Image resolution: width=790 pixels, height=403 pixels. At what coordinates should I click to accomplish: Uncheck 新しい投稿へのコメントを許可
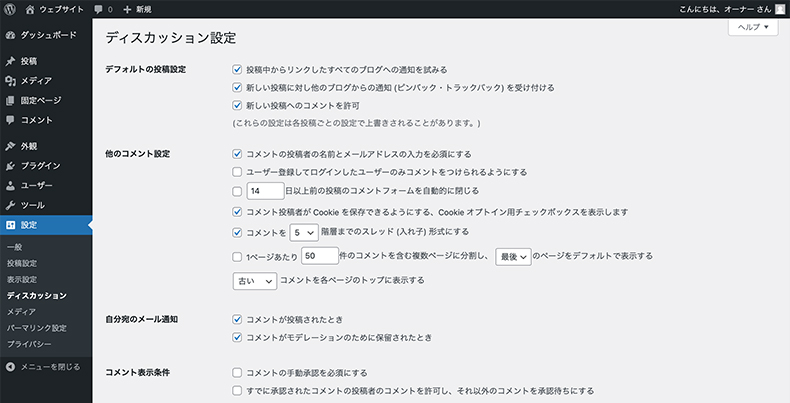click(237, 106)
